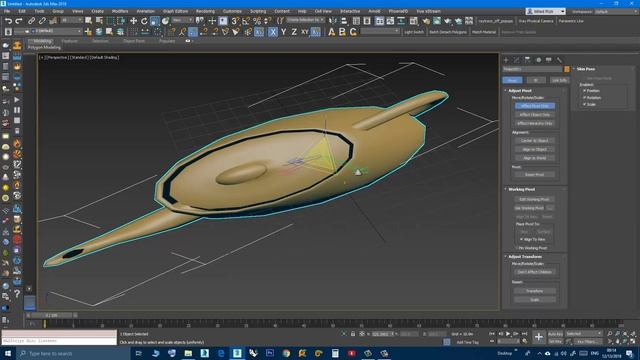Collapse the Adjust Transform rollout
The height and width of the screenshot is (360, 640).
coord(525,257)
